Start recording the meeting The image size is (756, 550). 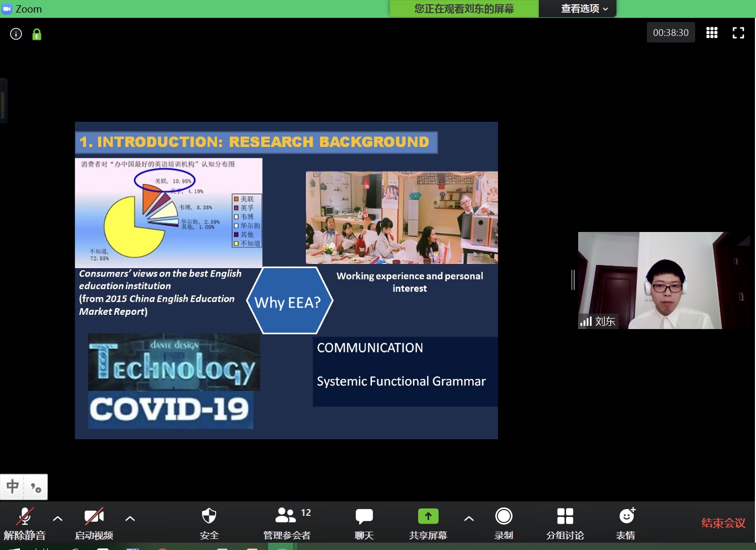[504, 522]
